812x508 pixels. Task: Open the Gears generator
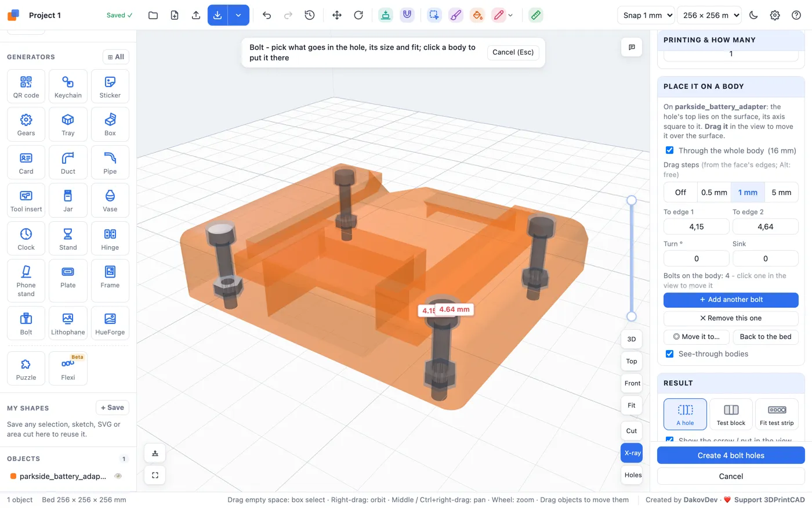tap(26, 124)
